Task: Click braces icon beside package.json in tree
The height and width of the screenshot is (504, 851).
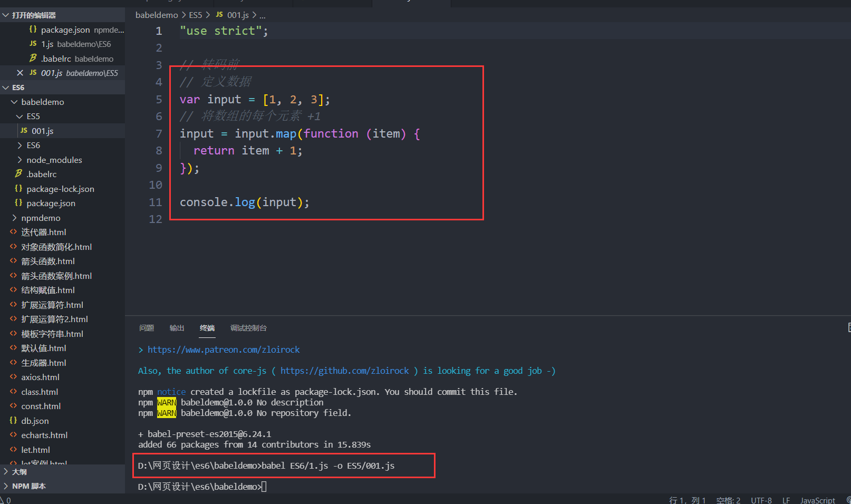Action: [18, 202]
